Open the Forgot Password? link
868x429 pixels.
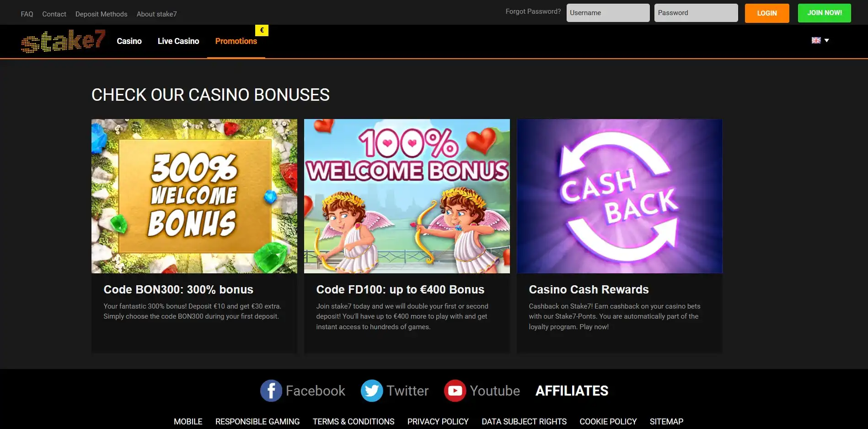tap(533, 11)
